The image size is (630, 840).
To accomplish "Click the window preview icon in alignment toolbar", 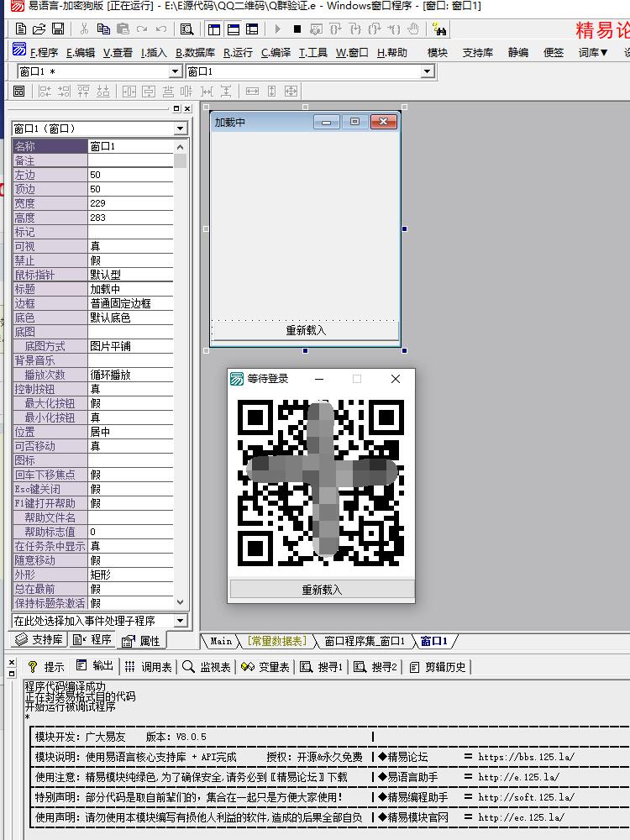I will coord(18,91).
